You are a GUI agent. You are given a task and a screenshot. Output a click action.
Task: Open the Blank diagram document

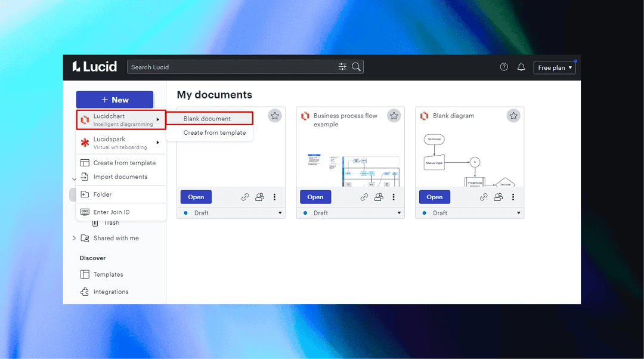click(x=435, y=197)
